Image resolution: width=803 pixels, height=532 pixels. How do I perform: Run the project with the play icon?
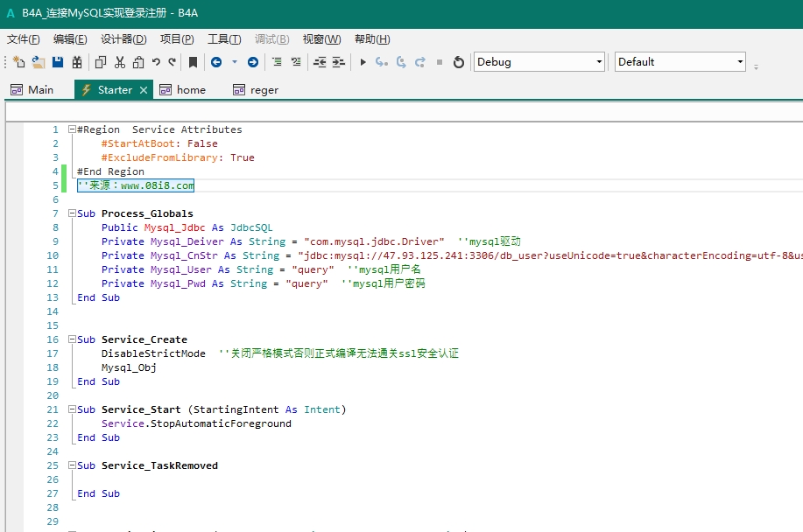[363, 62]
